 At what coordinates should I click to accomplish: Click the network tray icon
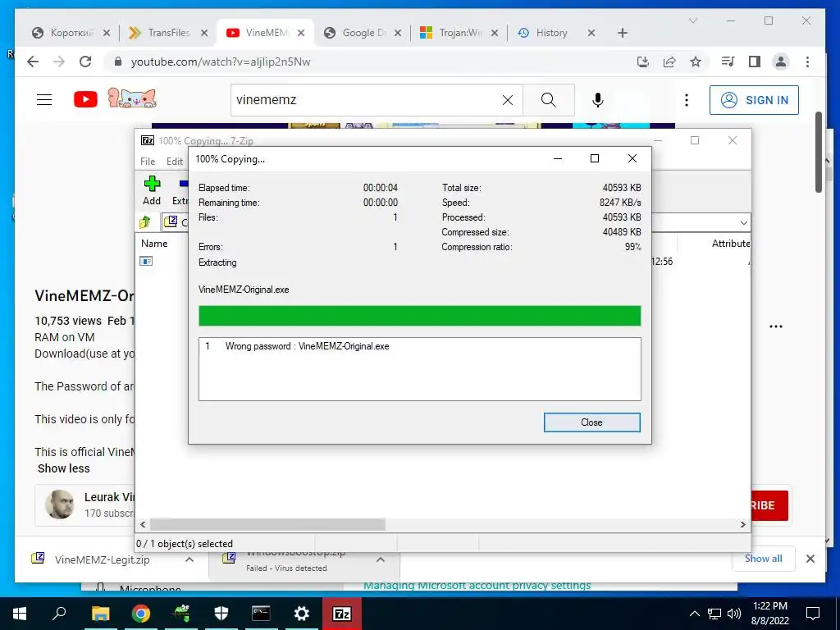714,614
